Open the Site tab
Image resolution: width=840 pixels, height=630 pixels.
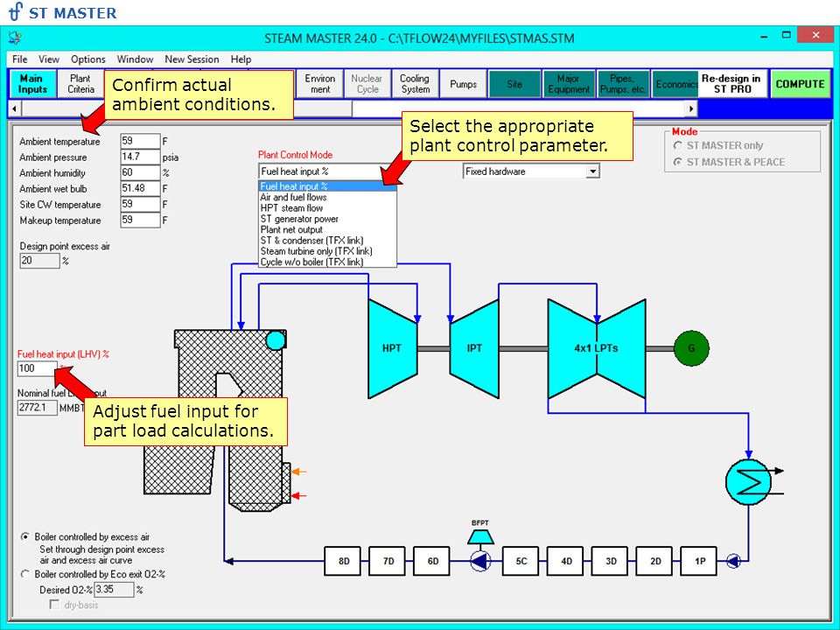click(514, 84)
